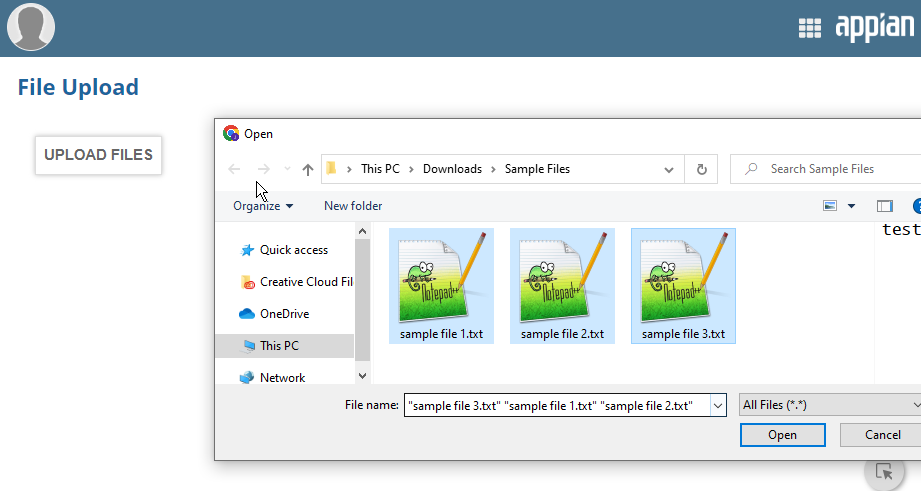Click the Appian apps grid icon
Image resolution: width=921 pixels, height=491 pixels.
pos(809,28)
